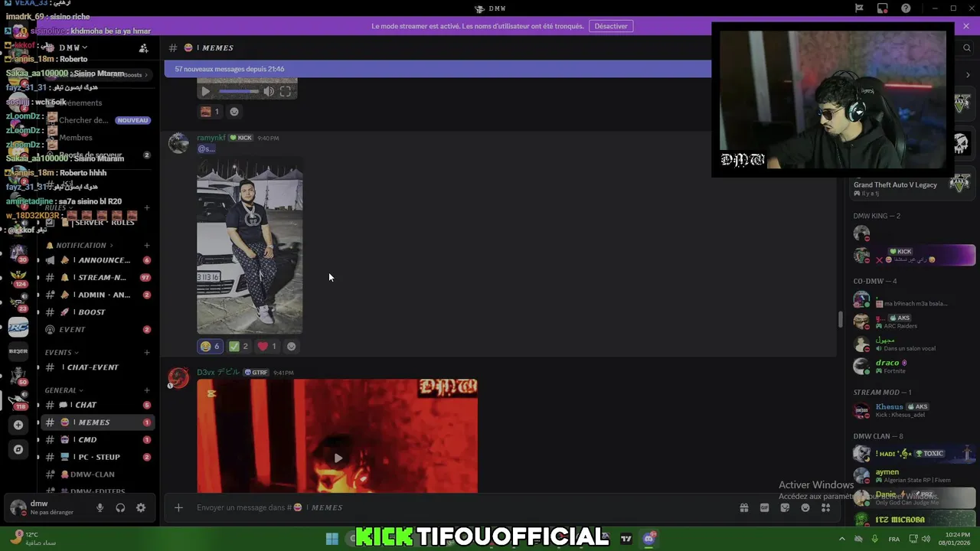Click the flag icon in title bar

click(859, 8)
